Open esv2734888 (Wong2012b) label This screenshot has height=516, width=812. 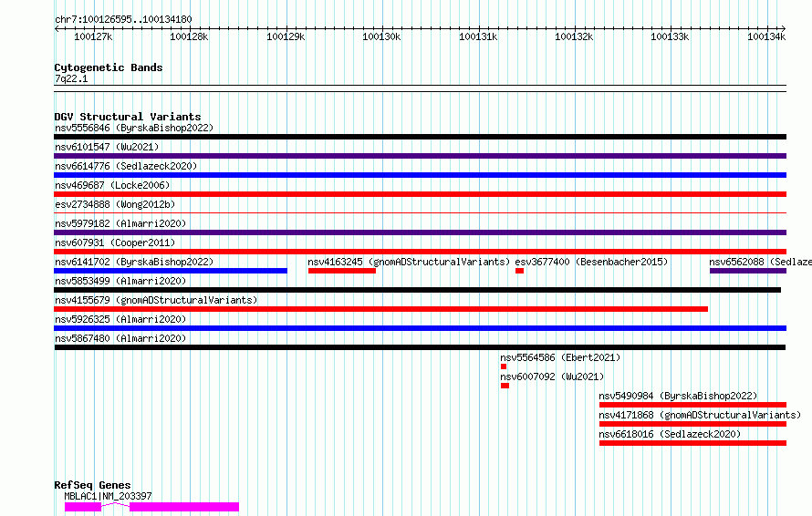(115, 204)
